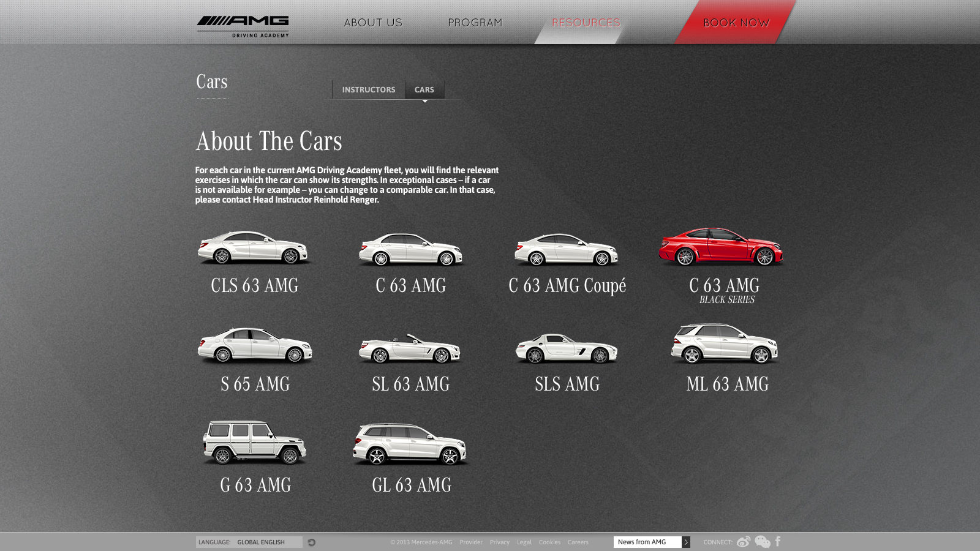Click the S 65 AMG label
Screen dimensions: 980x551
[255, 384]
